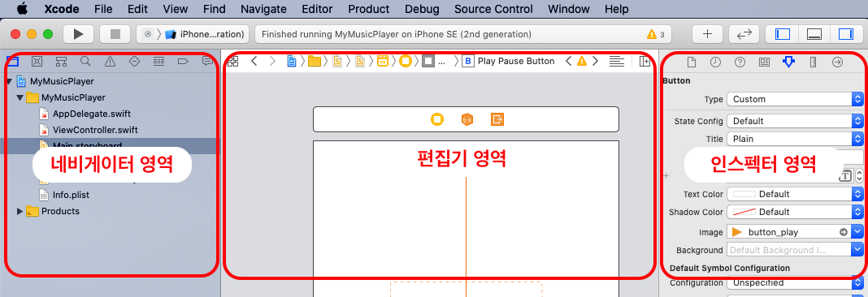
Task: Click the font size stepper
Action: point(859,176)
